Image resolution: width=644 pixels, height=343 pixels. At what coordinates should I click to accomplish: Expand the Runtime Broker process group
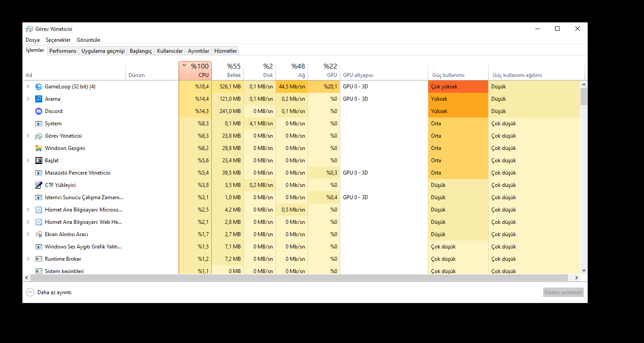(28, 259)
